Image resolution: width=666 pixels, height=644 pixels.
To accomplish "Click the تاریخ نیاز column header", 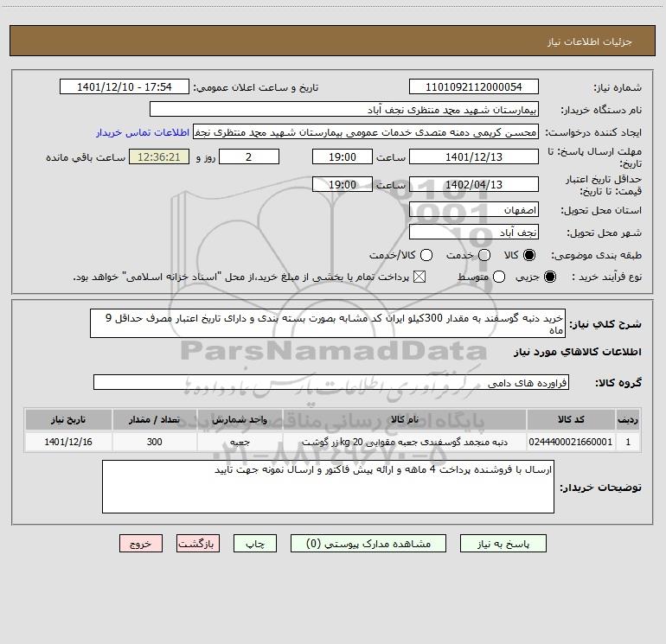I will pos(68,419).
